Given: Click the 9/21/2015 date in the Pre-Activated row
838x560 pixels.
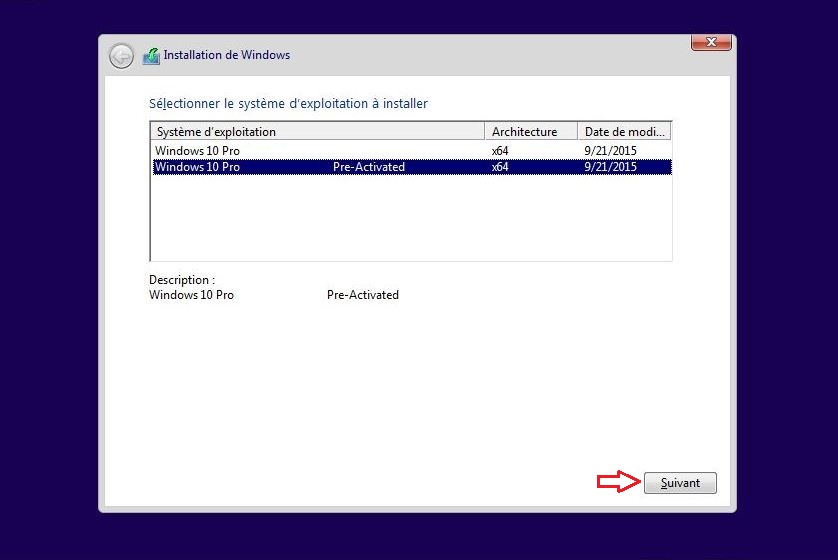Looking at the screenshot, I should tap(610, 167).
